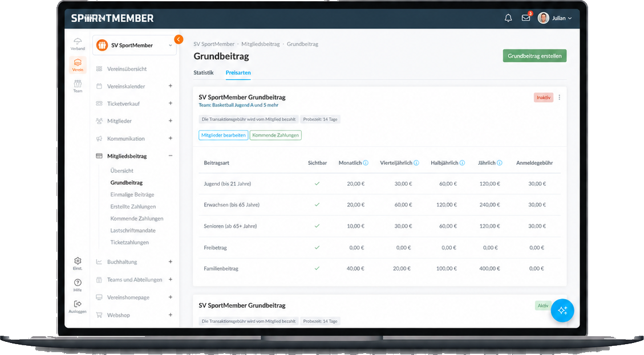This screenshot has height=355, width=644.
Task: Click green Kommende Zahlungen button
Action: point(276,135)
